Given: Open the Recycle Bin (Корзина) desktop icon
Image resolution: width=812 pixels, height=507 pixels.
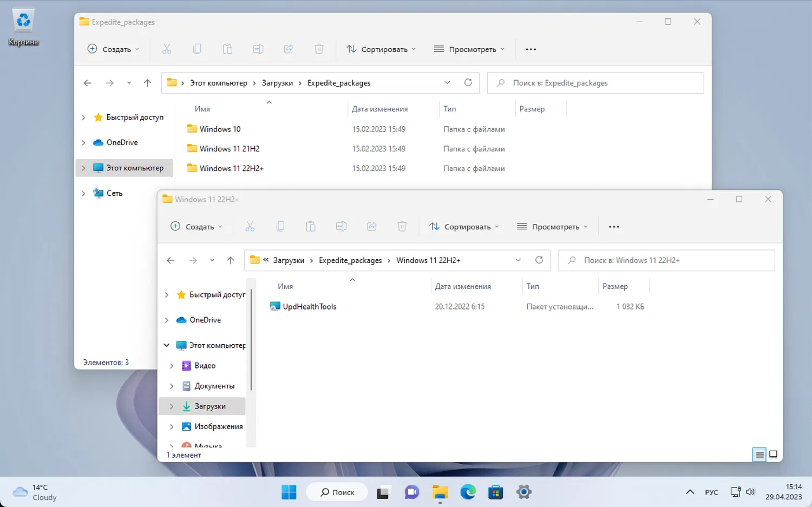Looking at the screenshot, I should click(x=23, y=27).
